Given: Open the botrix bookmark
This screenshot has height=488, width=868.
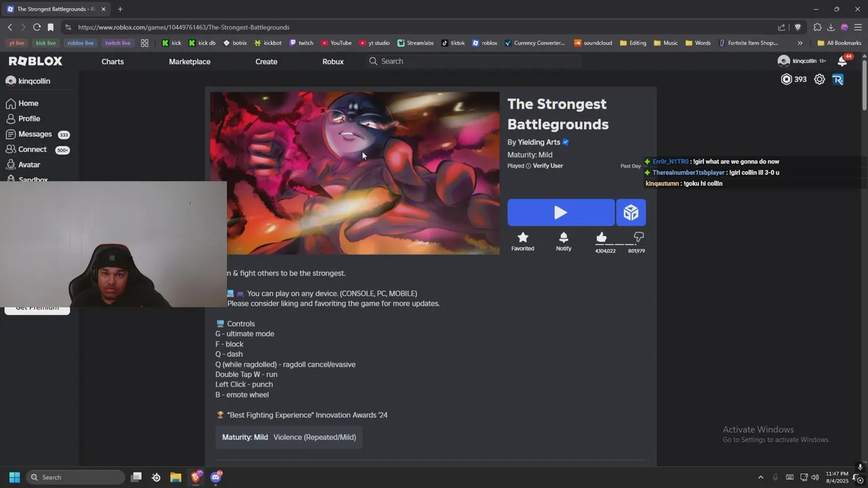Looking at the screenshot, I should (x=235, y=43).
